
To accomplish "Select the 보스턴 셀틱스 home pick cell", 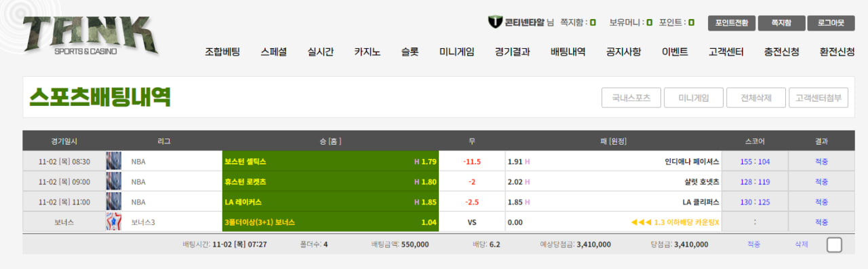I will (x=331, y=162).
